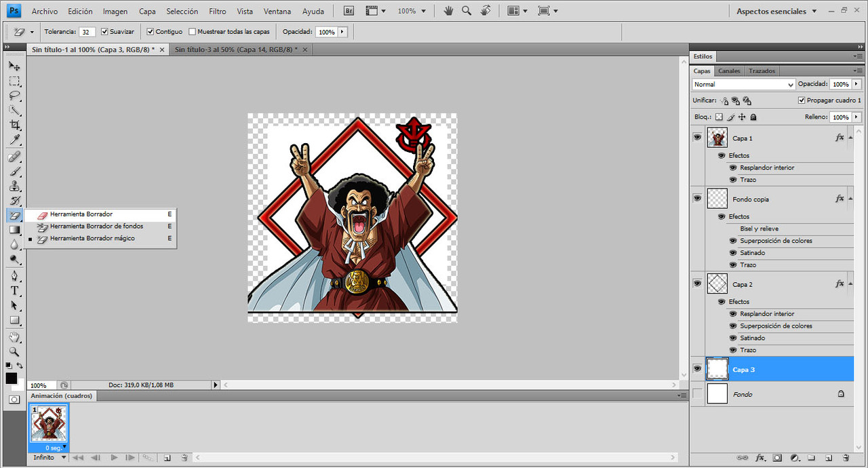Select the Brush tool
The image size is (868, 468).
(x=14, y=172)
